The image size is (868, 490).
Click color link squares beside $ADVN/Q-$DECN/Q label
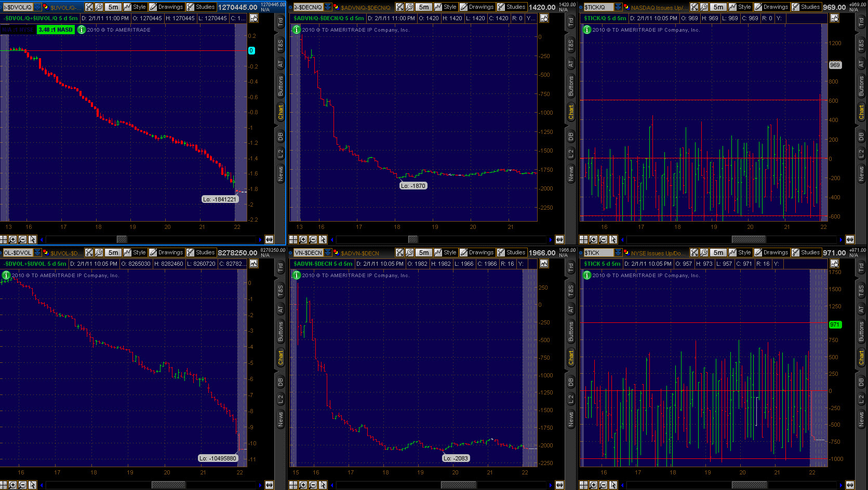point(336,7)
